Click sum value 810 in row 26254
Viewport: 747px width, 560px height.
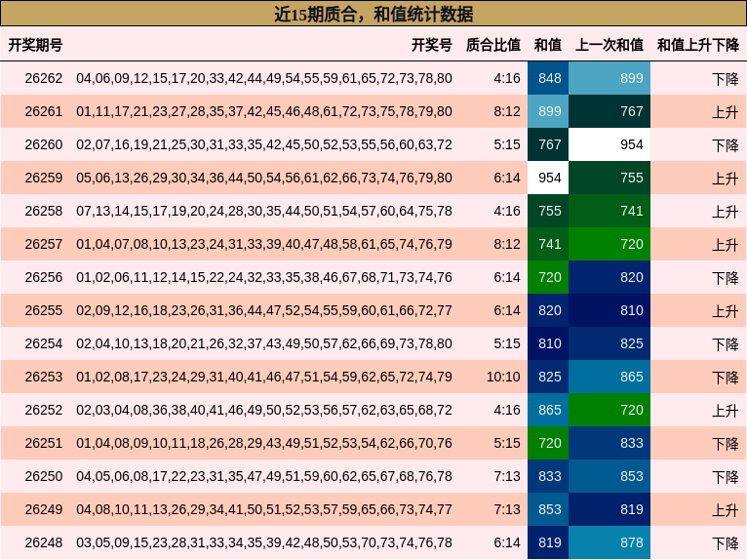click(548, 343)
